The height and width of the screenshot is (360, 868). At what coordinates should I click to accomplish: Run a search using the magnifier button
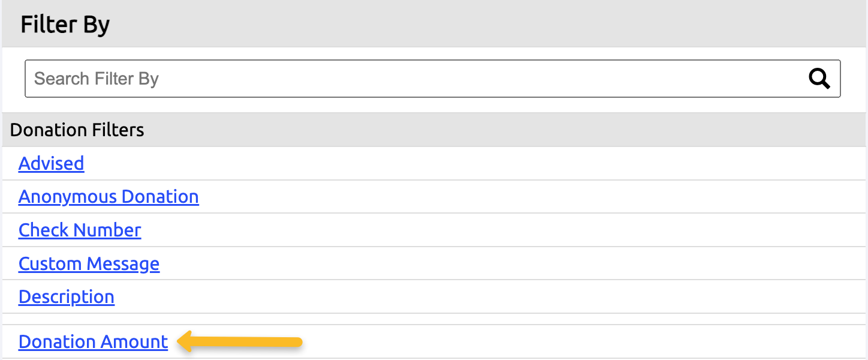click(819, 78)
